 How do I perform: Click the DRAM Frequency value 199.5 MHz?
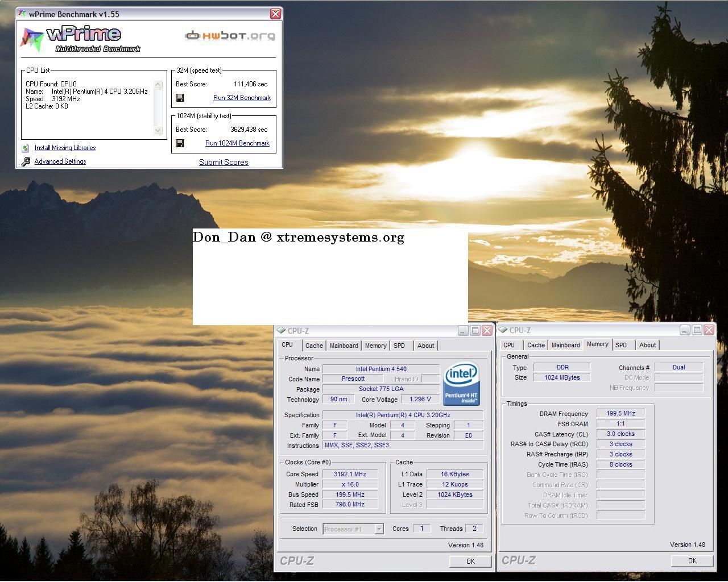pyautogui.click(x=621, y=413)
